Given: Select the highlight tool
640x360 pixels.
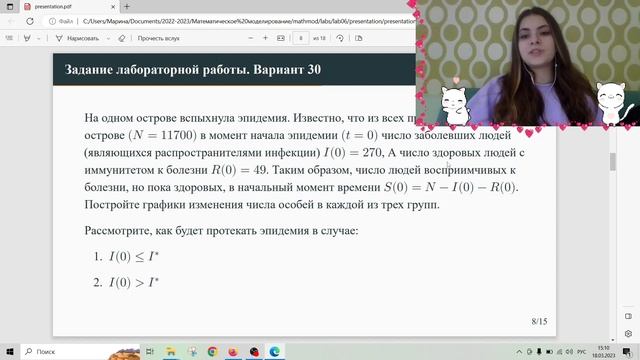Looking at the screenshot, I should click(27, 38).
